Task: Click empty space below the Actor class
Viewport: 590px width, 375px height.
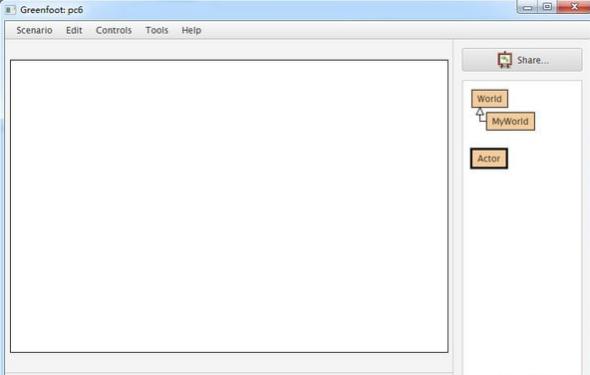Action: (522, 263)
